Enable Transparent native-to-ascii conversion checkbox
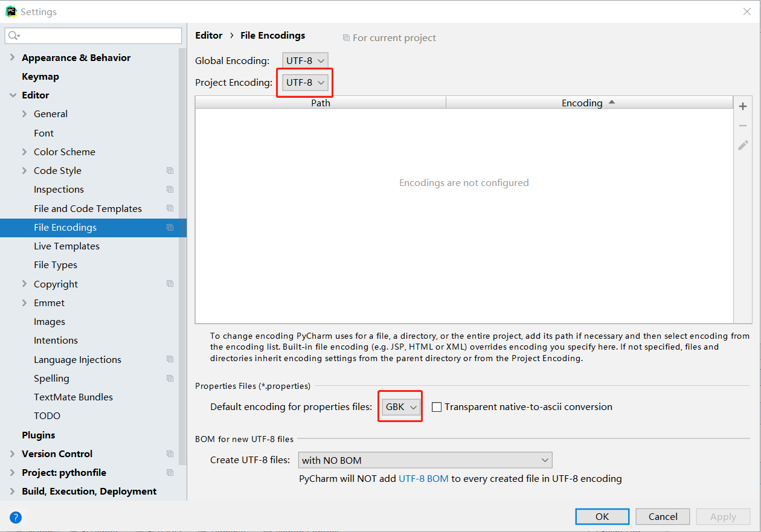The image size is (761, 532). (437, 407)
